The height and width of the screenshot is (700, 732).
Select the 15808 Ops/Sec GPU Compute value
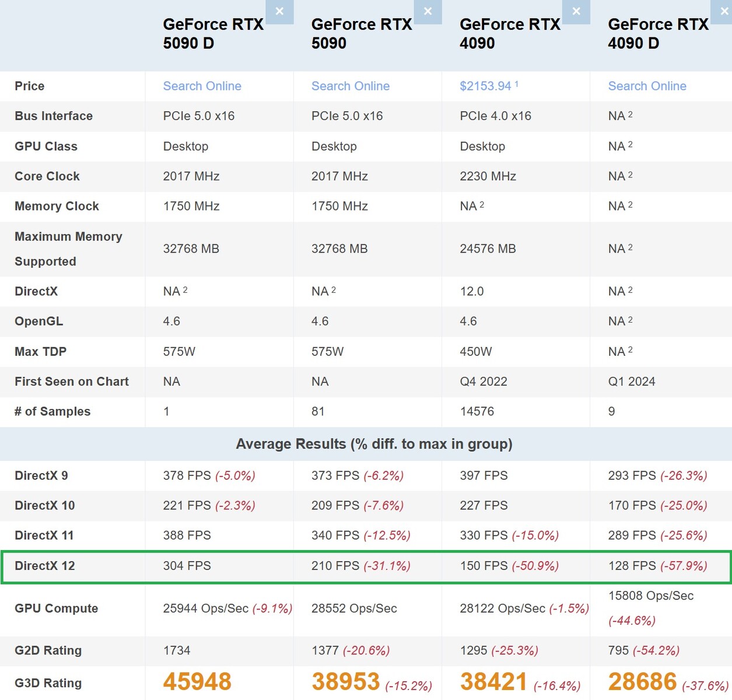click(651, 596)
